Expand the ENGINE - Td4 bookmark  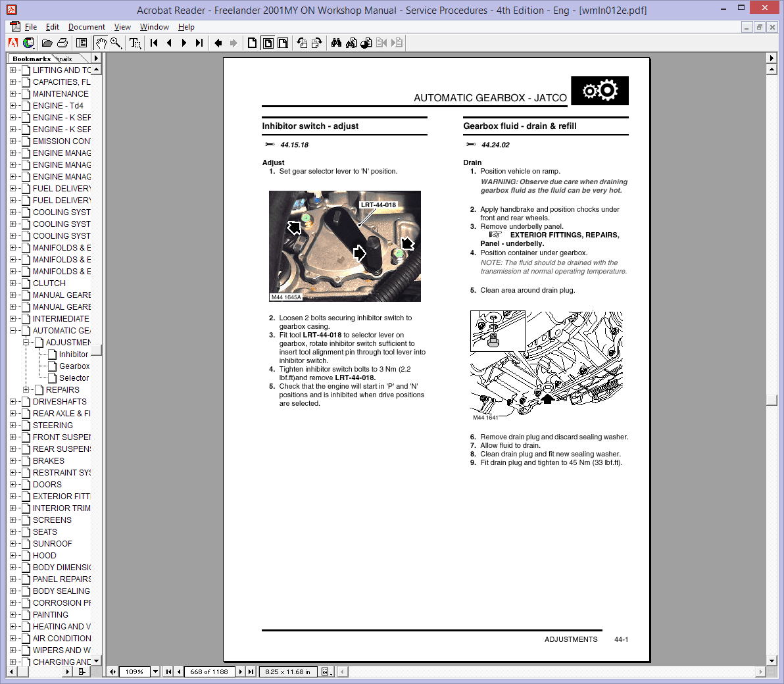[x=13, y=105]
